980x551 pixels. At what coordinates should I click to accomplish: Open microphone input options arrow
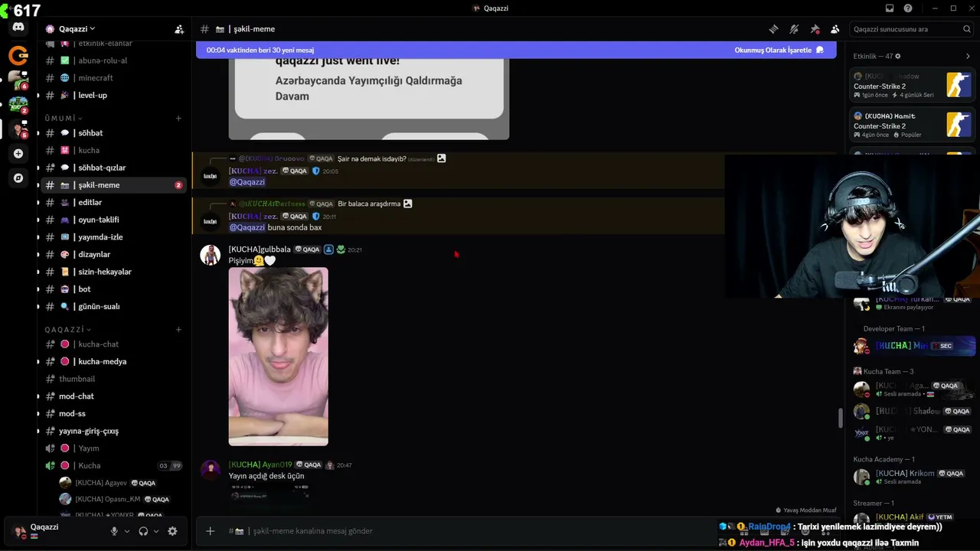(x=128, y=531)
